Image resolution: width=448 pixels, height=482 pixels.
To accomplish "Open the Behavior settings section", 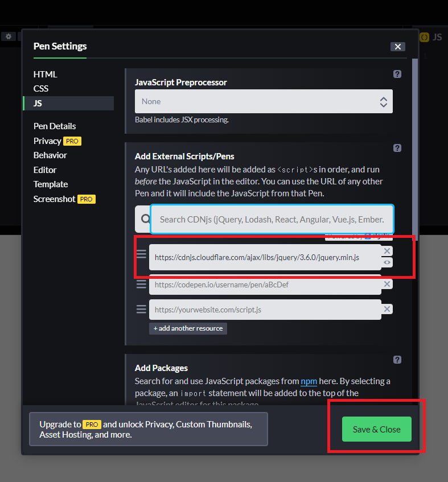I will tap(50, 155).
